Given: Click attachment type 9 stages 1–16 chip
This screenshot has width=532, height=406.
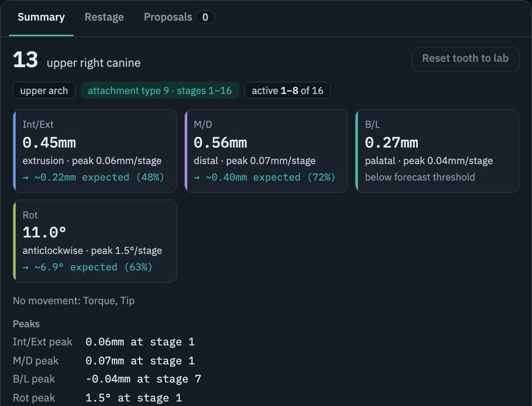Looking at the screenshot, I should [x=160, y=90].
